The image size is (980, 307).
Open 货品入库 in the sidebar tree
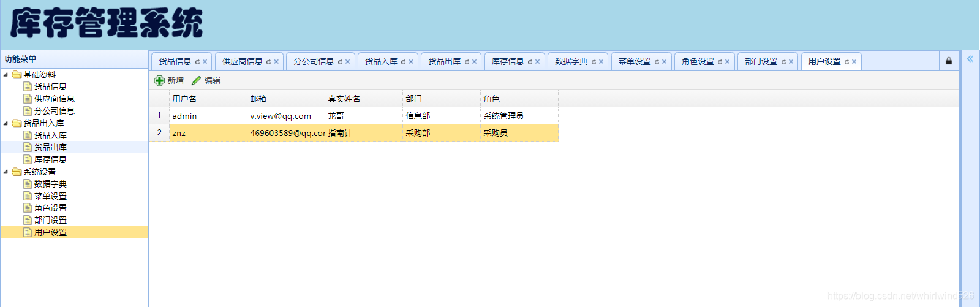tap(50, 135)
